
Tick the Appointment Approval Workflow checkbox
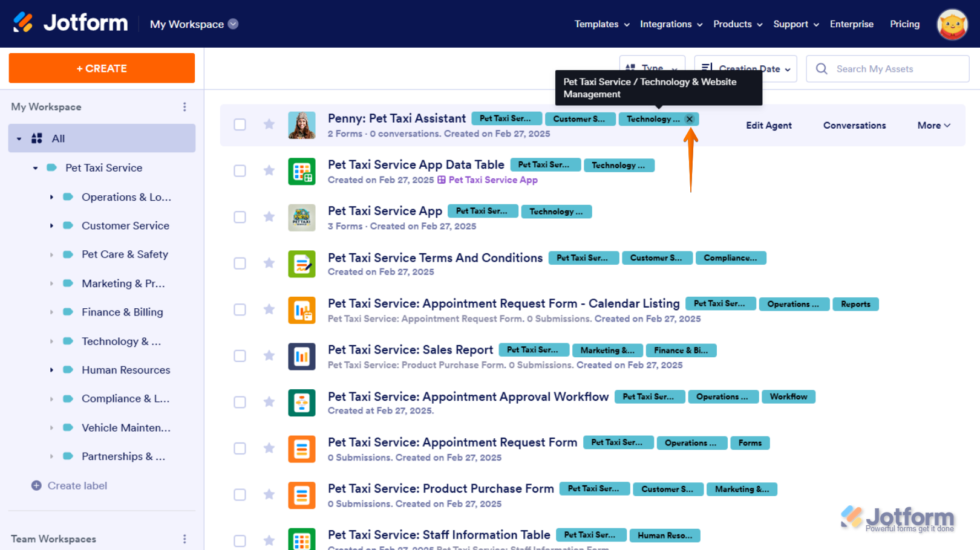(240, 403)
